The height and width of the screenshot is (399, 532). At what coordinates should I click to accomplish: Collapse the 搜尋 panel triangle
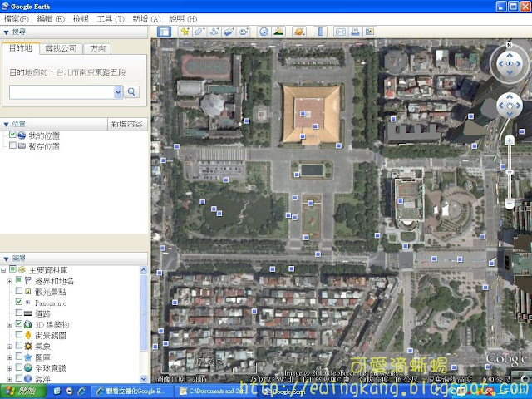tap(6, 32)
